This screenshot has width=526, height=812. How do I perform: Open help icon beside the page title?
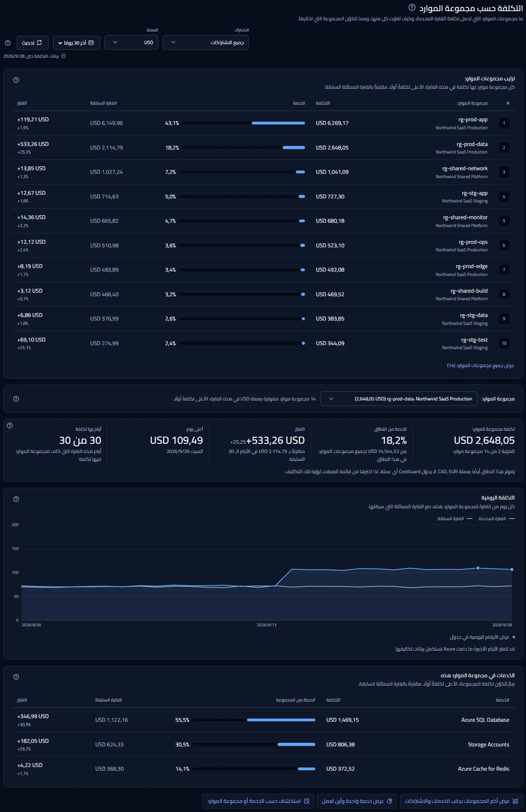(412, 8)
